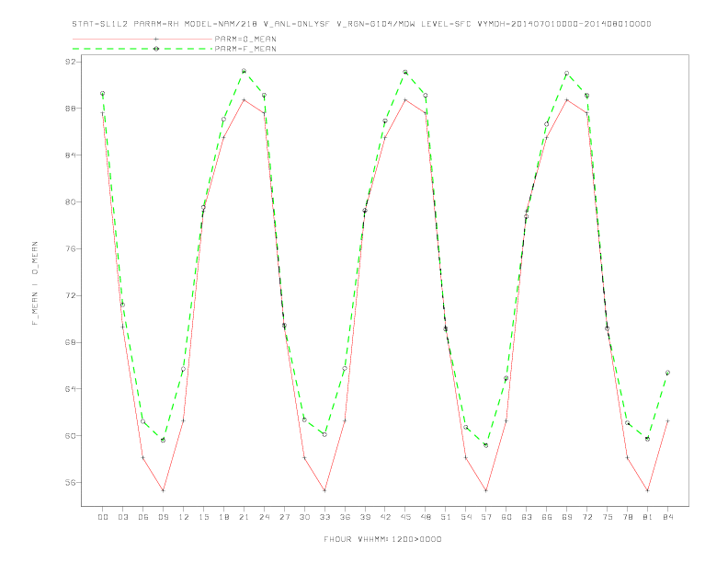Viewport: 728px width, 563px height.
Task: Click x-axis tick label 75
Action: 608,517
